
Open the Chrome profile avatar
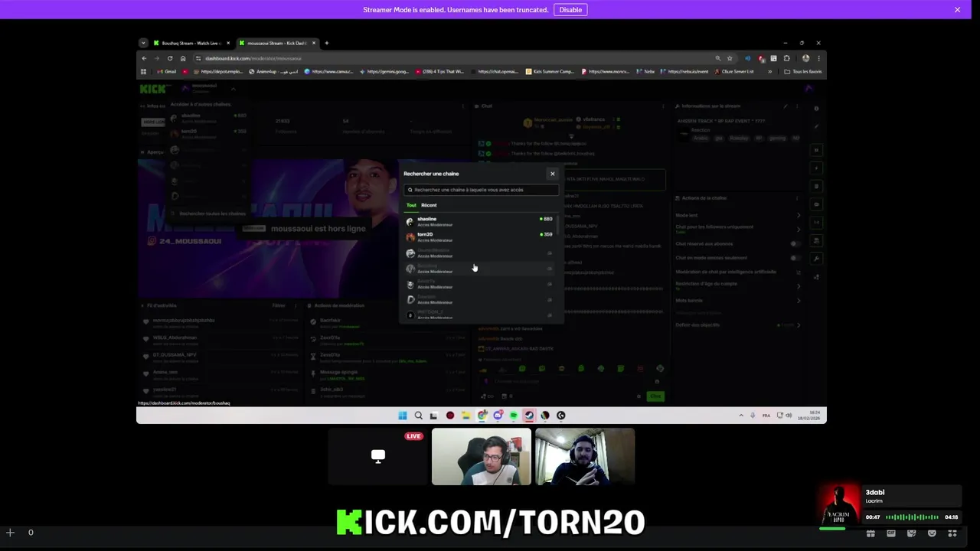(x=805, y=58)
